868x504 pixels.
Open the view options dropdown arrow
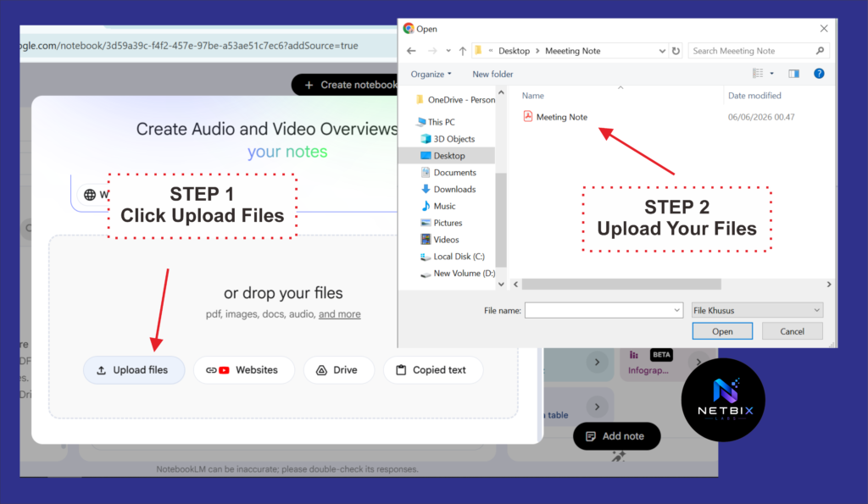pyautogui.click(x=771, y=74)
